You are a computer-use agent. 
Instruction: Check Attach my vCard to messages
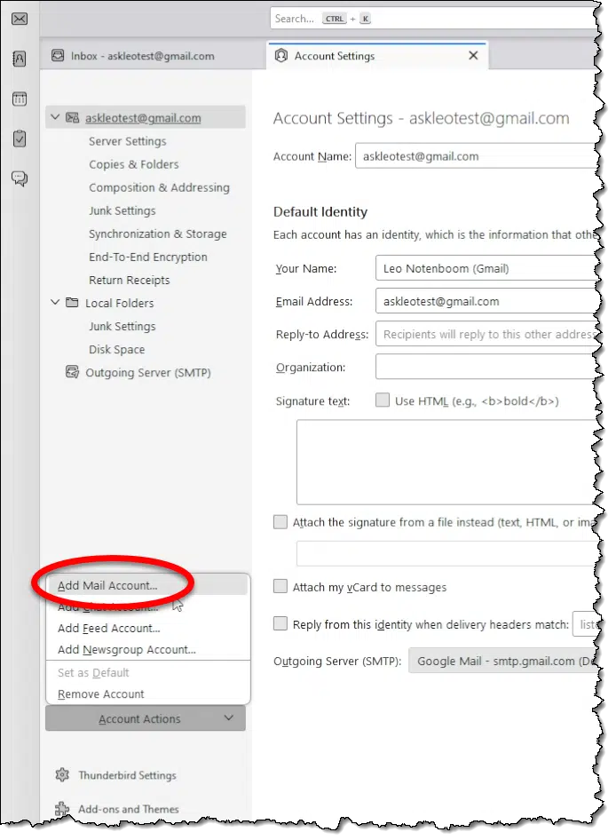coord(280,587)
